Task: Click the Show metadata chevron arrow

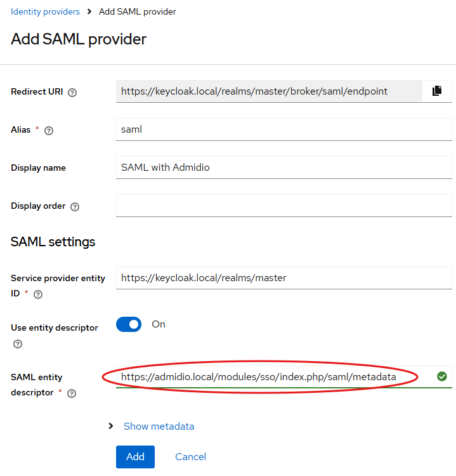Action: [112, 426]
